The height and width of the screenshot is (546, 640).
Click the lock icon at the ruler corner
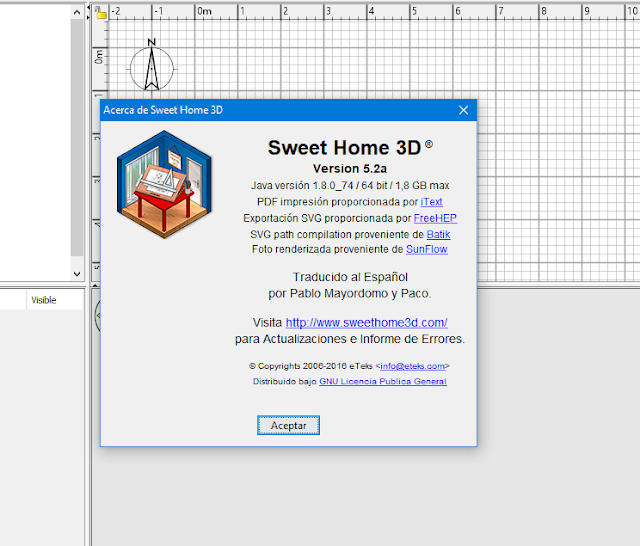(x=100, y=13)
